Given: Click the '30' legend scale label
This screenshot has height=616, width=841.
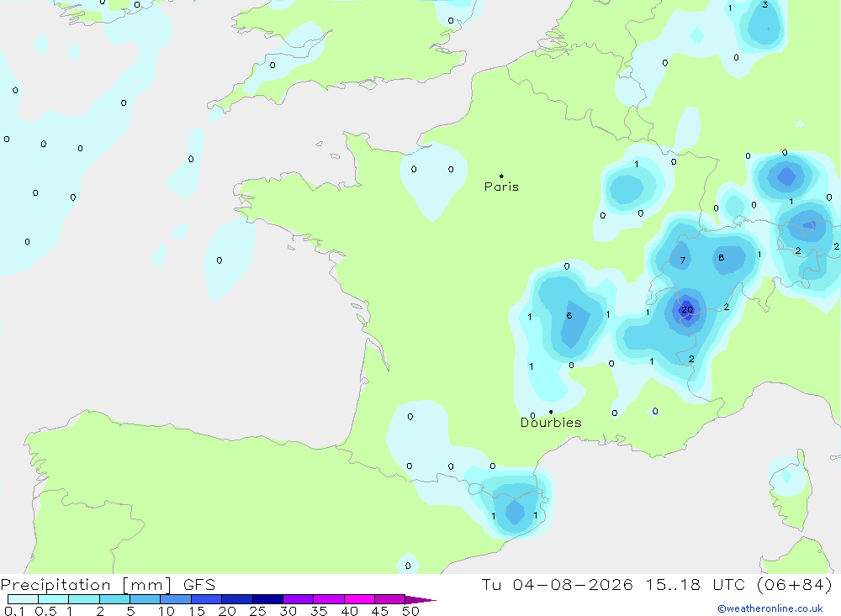Looking at the screenshot, I should point(288,611).
